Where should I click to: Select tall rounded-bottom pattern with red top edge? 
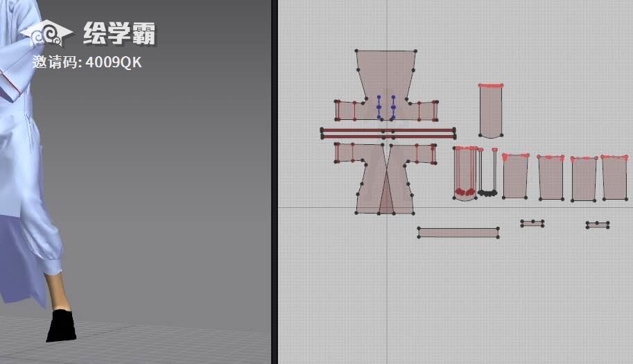[x=490, y=111]
